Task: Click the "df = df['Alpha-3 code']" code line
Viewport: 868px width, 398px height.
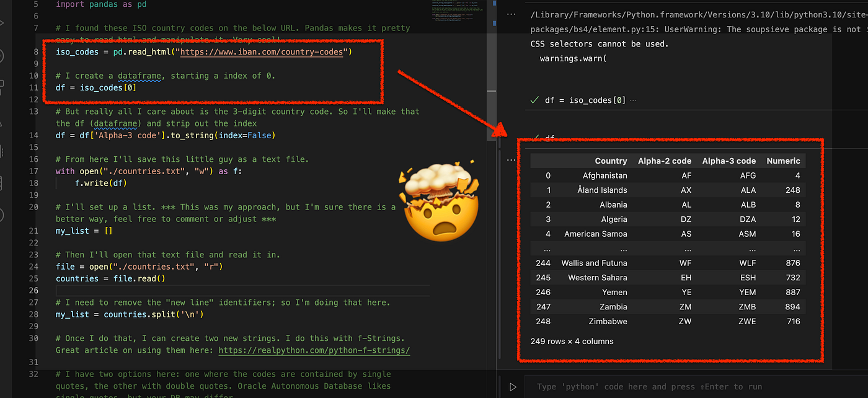Action: (165, 135)
